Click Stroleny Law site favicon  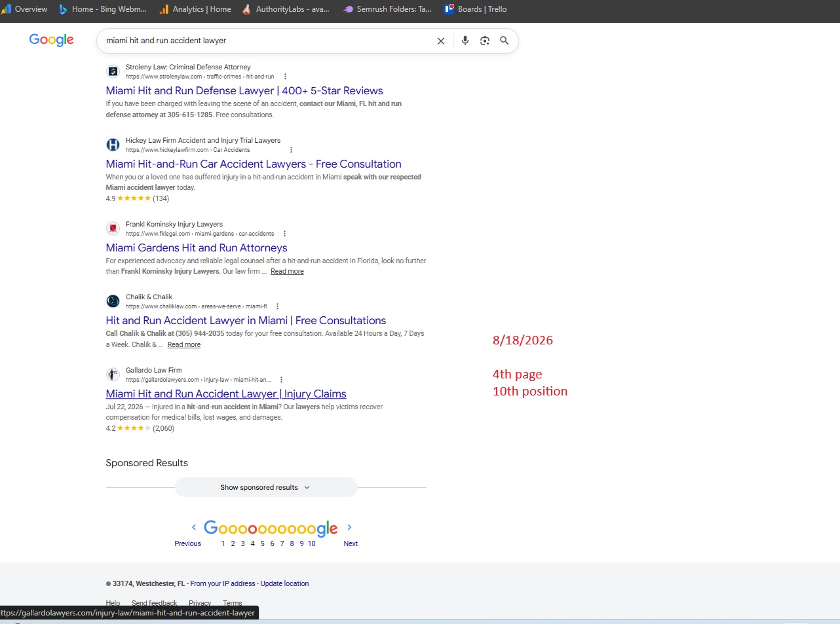pos(113,71)
